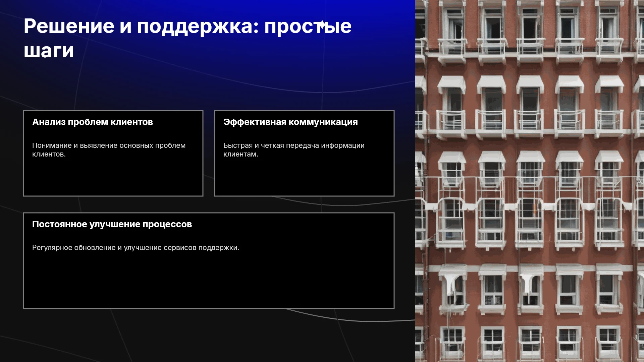Image resolution: width=644 pixels, height=362 pixels.
Task: Click empty space below text in "Эффективная коммуникация" card
Action: pyautogui.click(x=304, y=178)
